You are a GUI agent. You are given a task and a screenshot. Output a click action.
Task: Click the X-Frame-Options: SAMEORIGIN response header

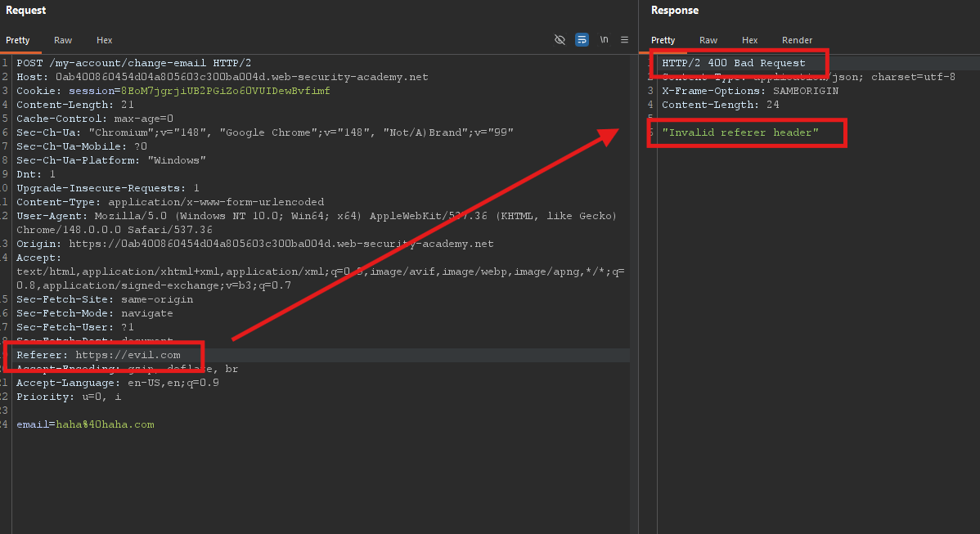coord(750,91)
